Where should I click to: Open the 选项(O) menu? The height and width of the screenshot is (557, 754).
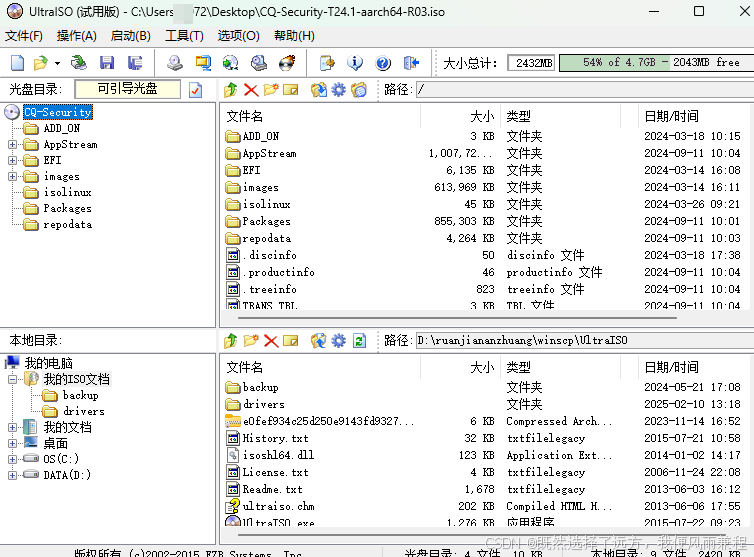click(x=239, y=36)
